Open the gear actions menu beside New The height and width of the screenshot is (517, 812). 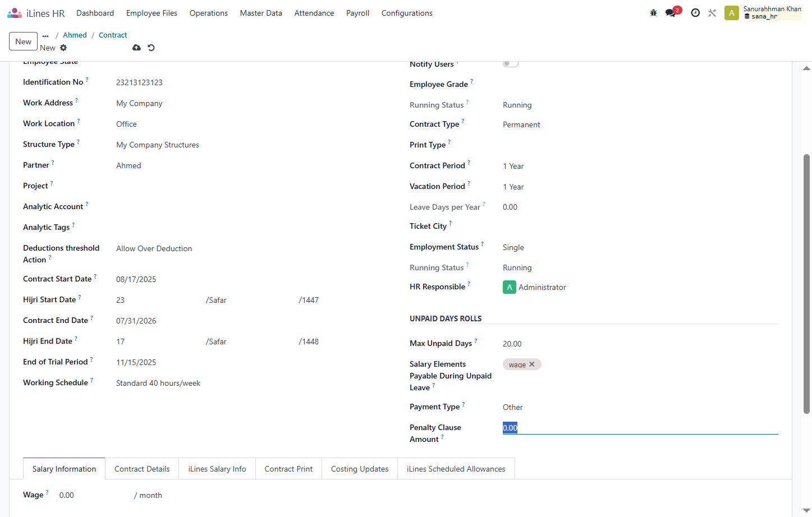pos(63,48)
